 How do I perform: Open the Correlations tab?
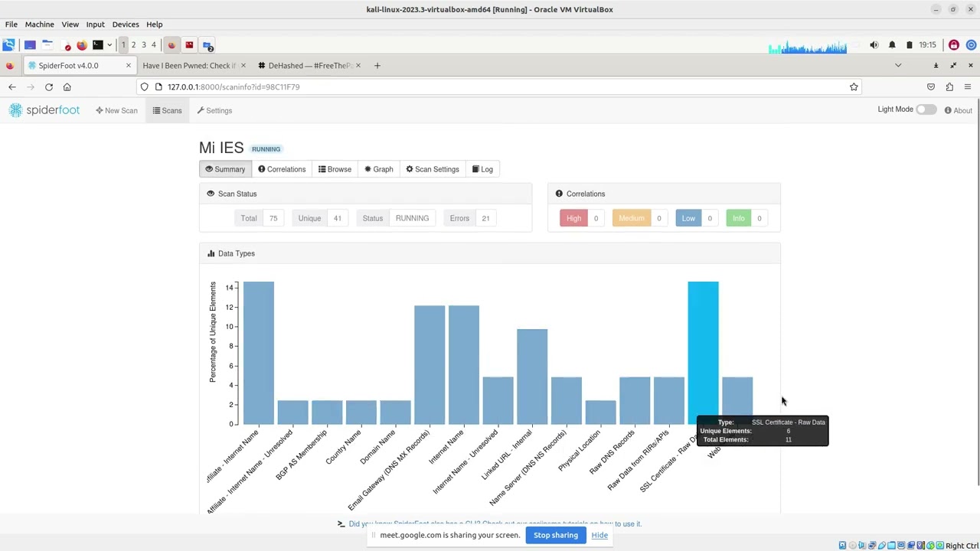click(282, 169)
